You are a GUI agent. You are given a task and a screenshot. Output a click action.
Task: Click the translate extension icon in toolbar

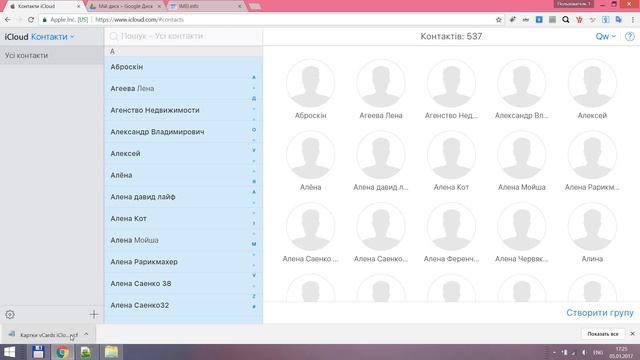click(619, 20)
